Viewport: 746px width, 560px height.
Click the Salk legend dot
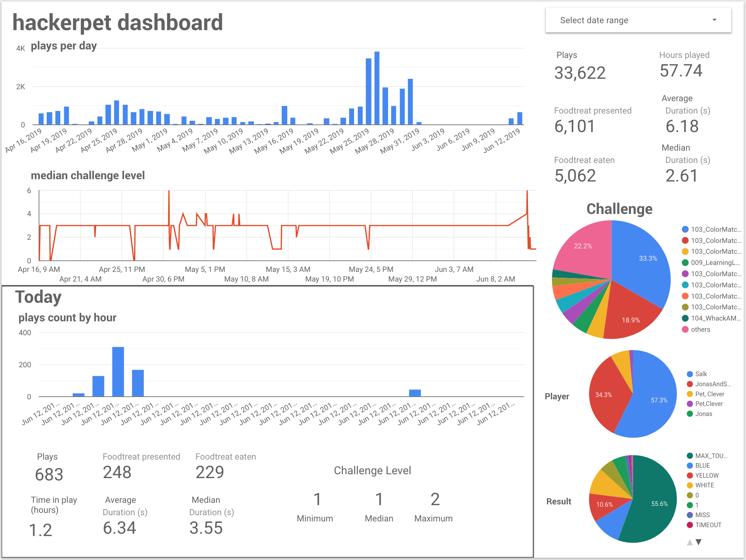click(690, 374)
